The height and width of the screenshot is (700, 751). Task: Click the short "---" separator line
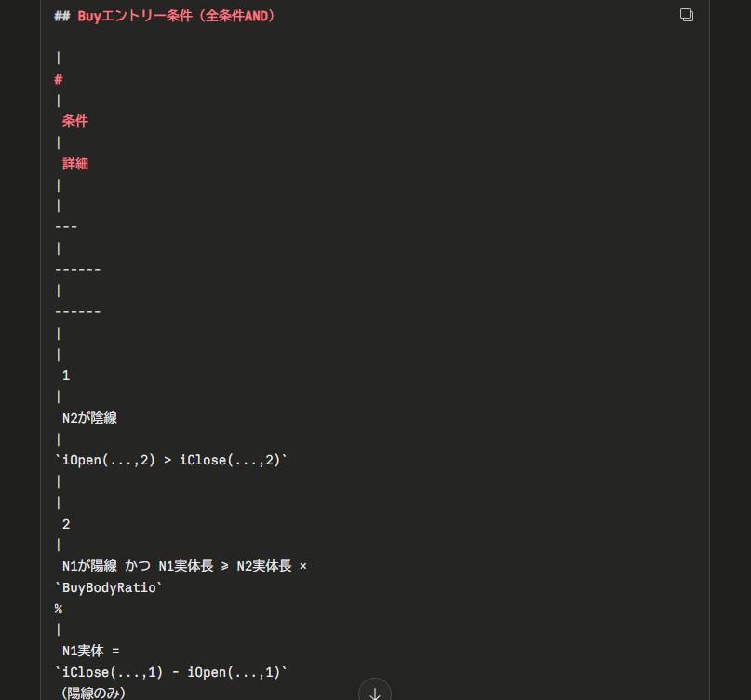pos(66,226)
